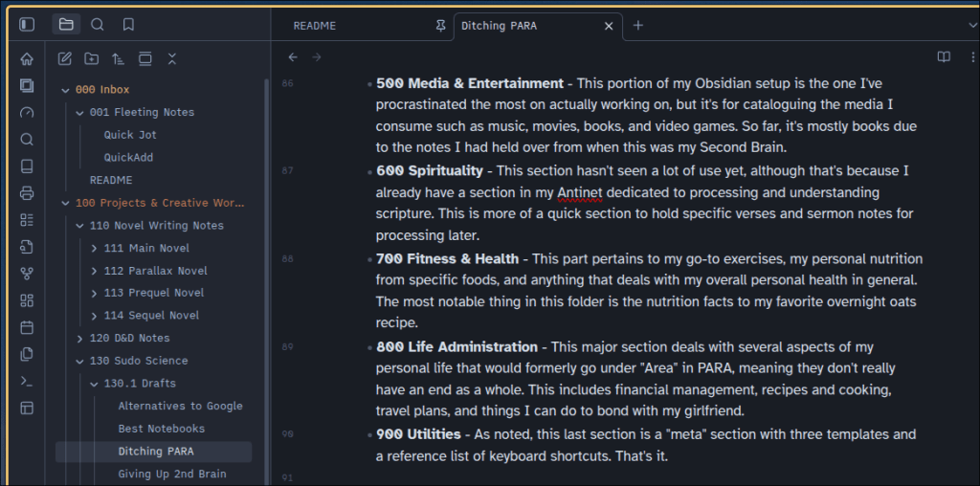Unpin the README tab via the pin icon
This screenshot has height=486, width=980.
440,26
